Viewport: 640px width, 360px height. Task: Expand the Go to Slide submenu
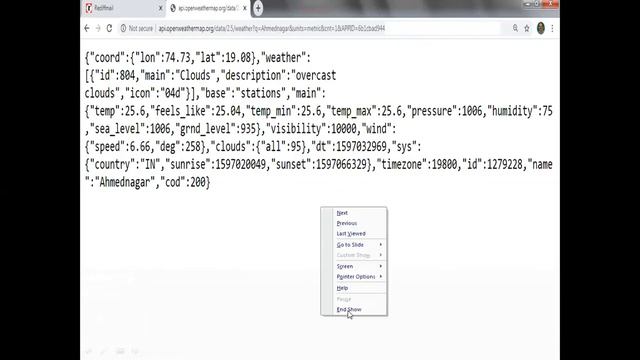(358, 244)
